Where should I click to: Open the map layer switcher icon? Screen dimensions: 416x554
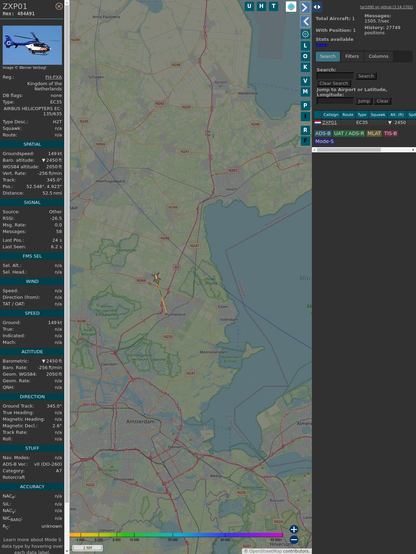tap(291, 6)
